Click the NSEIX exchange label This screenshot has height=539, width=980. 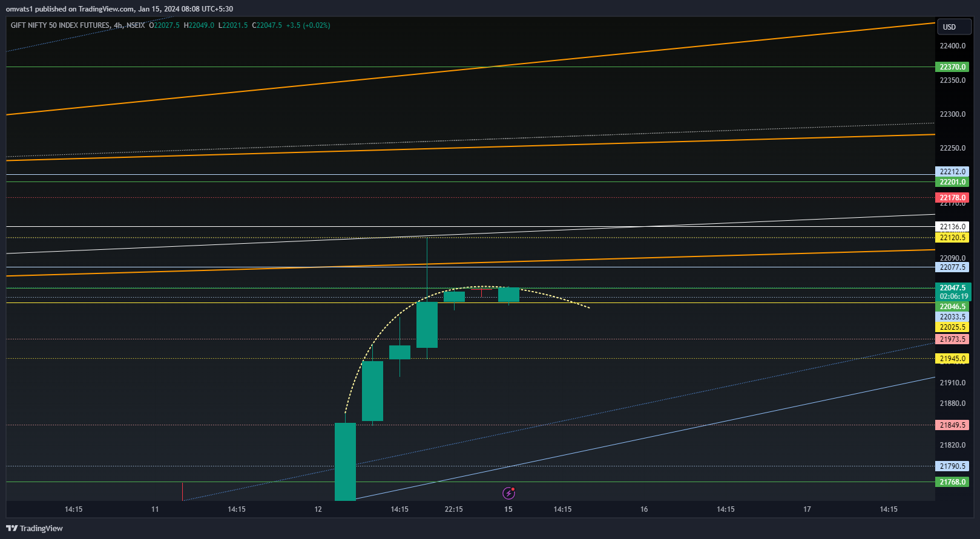coord(136,25)
